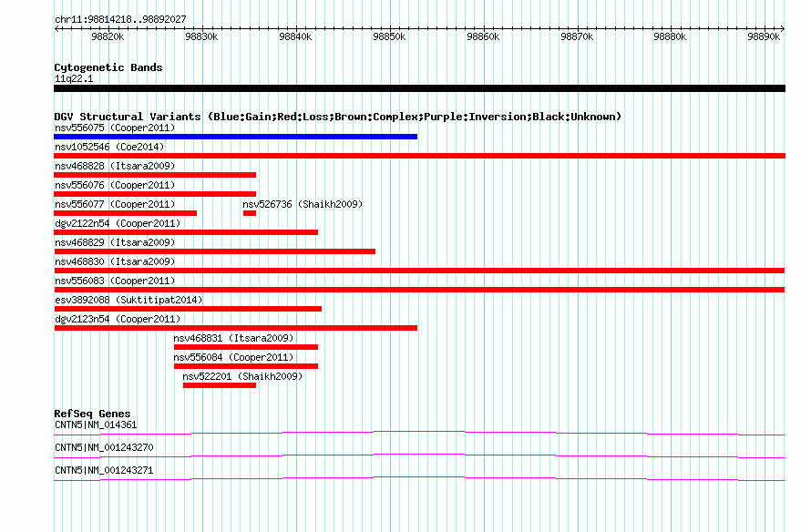Select the nsv556075 (Cooper2011) label
811x532 pixels.
pos(115,128)
